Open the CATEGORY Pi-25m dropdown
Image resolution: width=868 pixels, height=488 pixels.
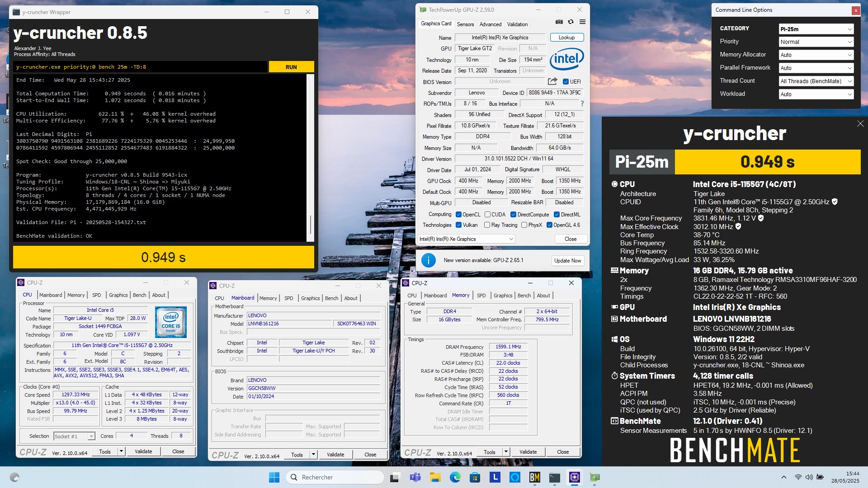pyautogui.click(x=816, y=29)
